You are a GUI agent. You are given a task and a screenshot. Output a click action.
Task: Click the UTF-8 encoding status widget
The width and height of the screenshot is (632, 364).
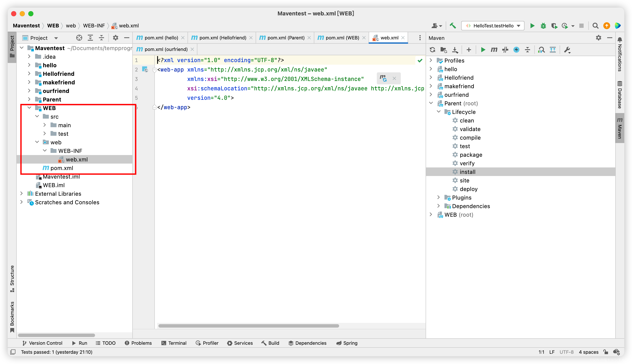click(566, 352)
